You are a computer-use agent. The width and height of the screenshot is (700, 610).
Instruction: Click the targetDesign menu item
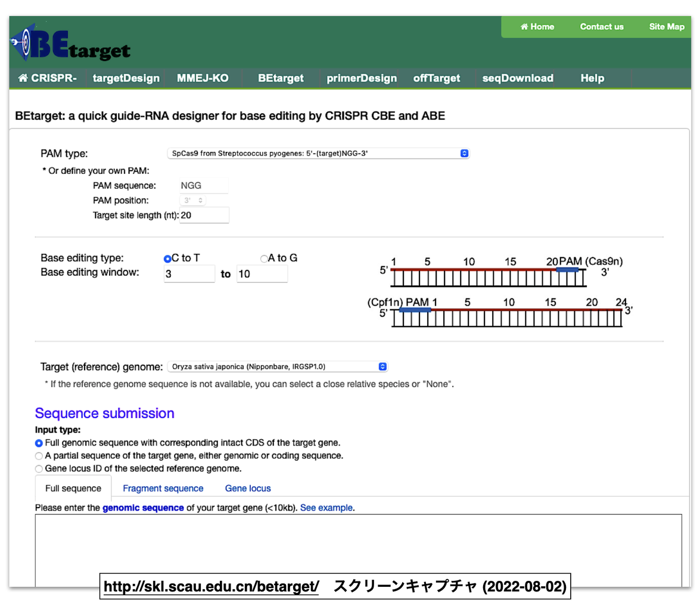(126, 78)
